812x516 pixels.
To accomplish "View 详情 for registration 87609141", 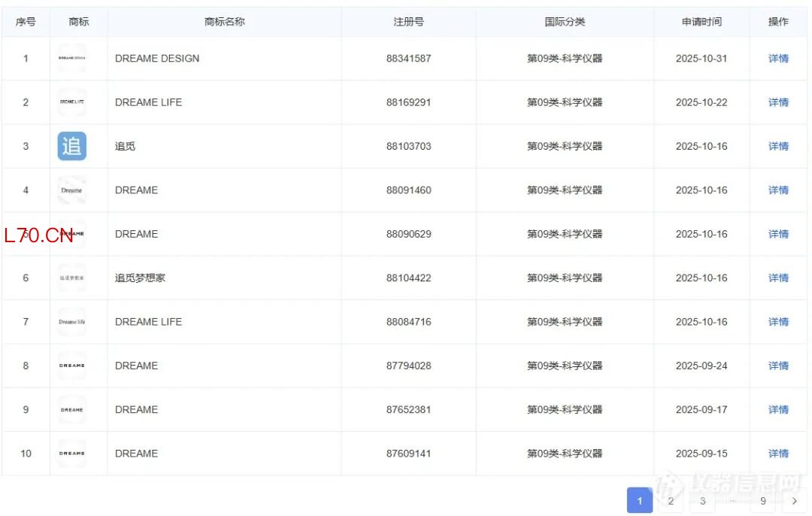I will tap(778, 454).
